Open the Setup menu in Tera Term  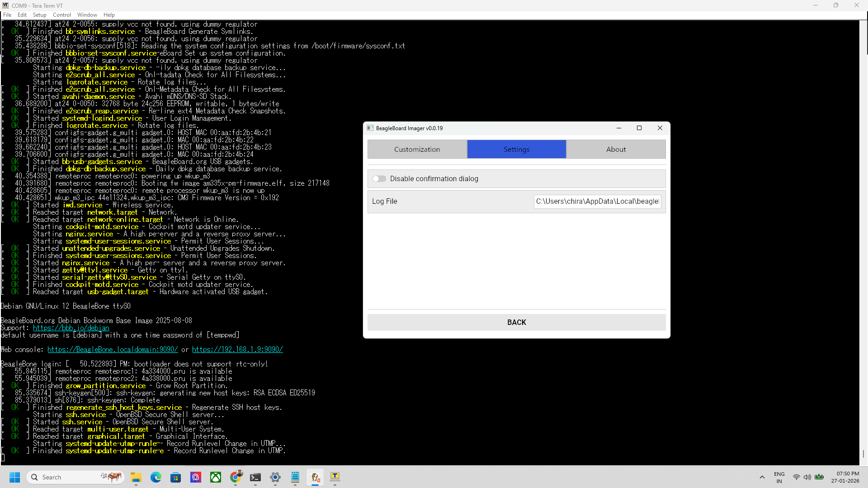[39, 15]
